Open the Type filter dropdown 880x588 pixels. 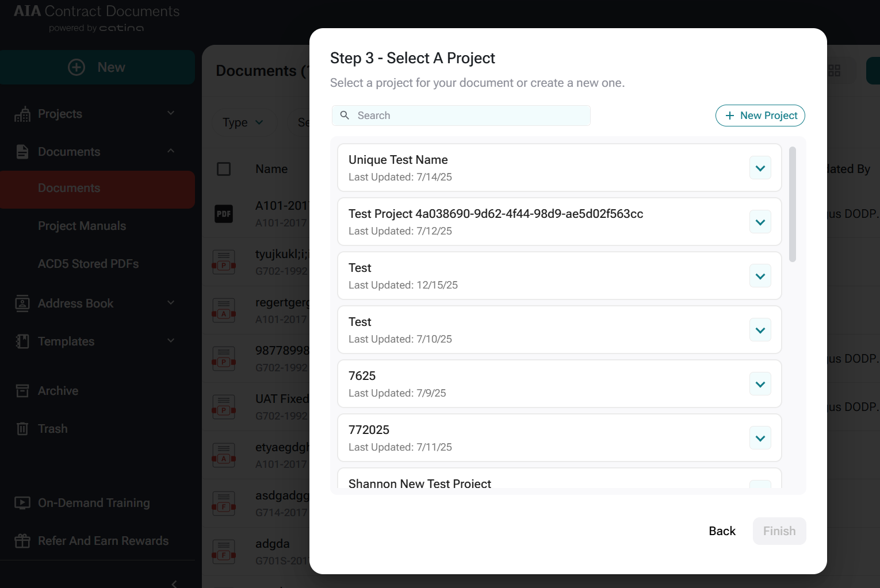pos(243,122)
